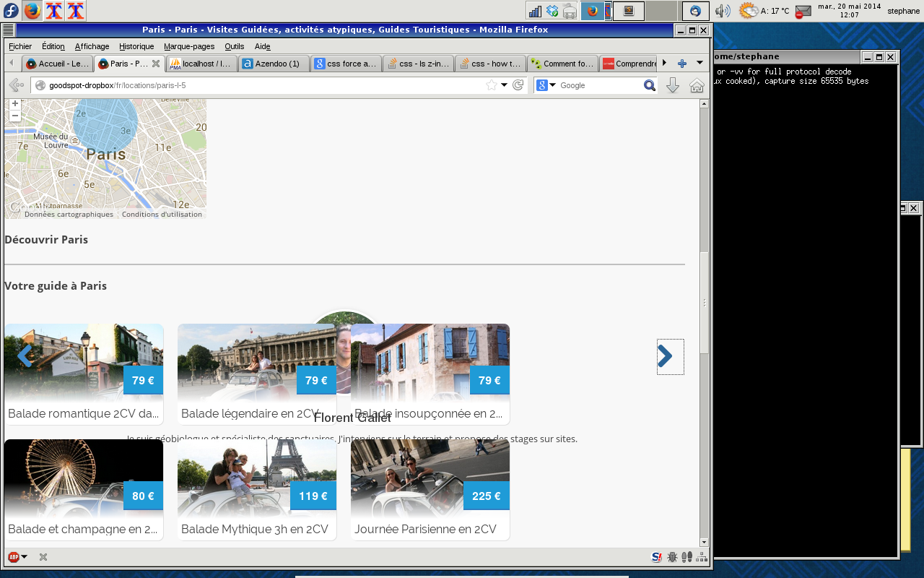
Task: Click the search magnifier button
Action: [x=650, y=85]
